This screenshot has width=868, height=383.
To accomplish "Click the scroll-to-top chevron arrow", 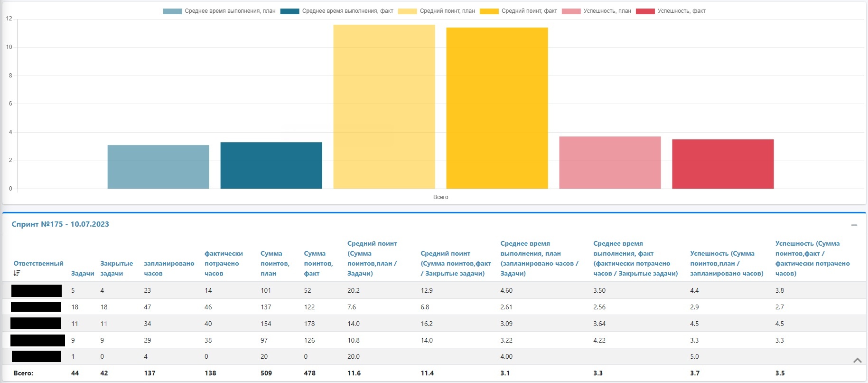I will point(857,361).
